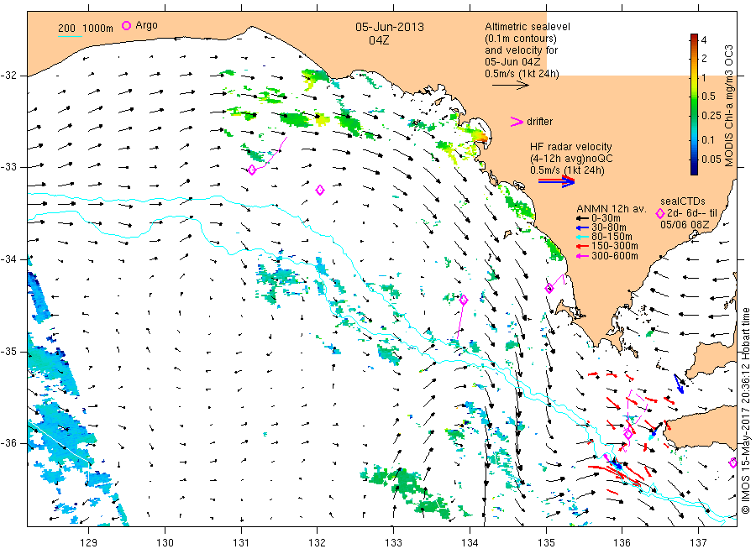
Task: Click the '0-30m' depth label
Action: [x=606, y=218]
